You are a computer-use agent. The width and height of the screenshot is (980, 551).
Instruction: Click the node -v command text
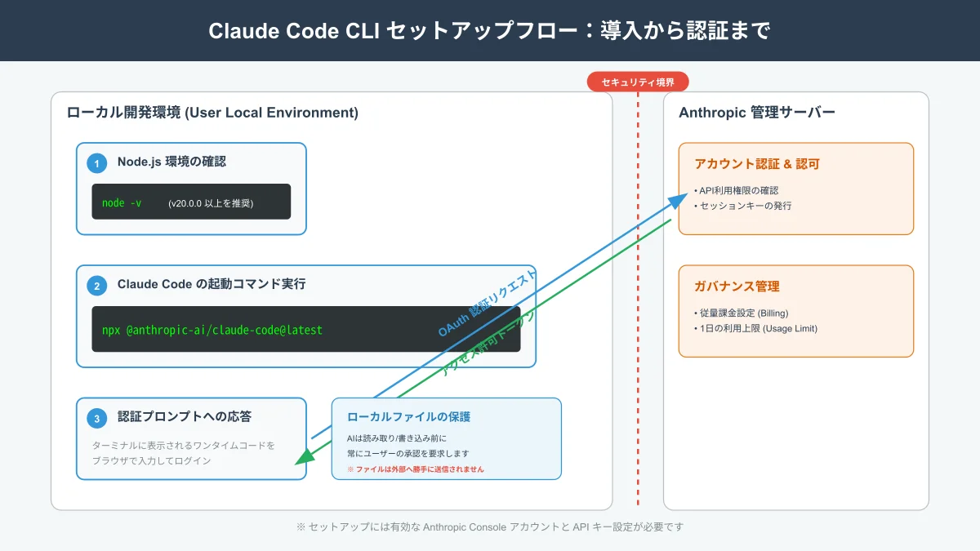pyautogui.click(x=122, y=202)
